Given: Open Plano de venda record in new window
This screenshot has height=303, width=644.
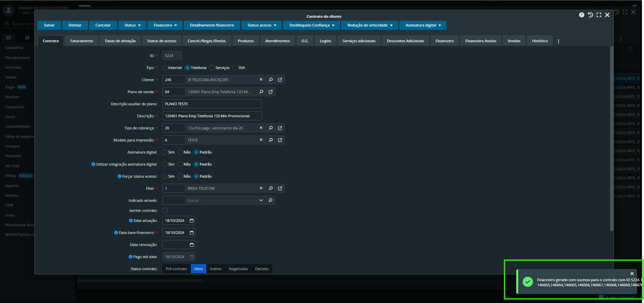Looking at the screenshot, I should click(271, 92).
